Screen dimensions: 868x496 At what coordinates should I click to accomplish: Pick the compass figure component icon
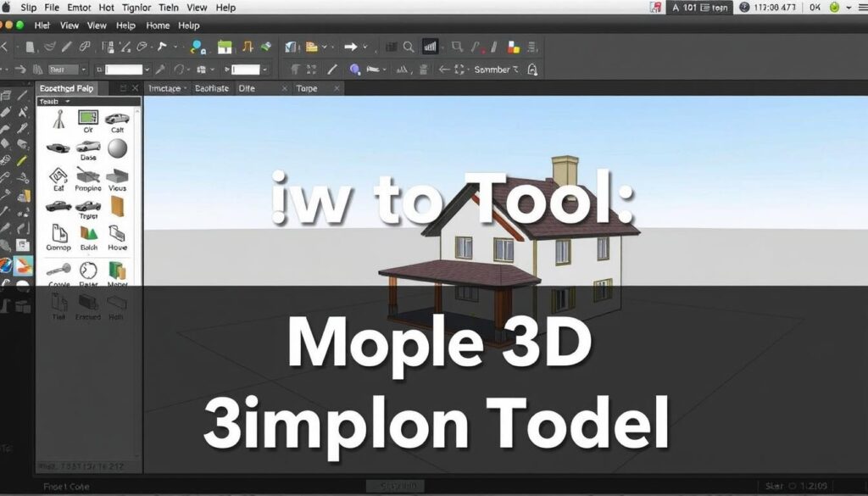(x=59, y=119)
